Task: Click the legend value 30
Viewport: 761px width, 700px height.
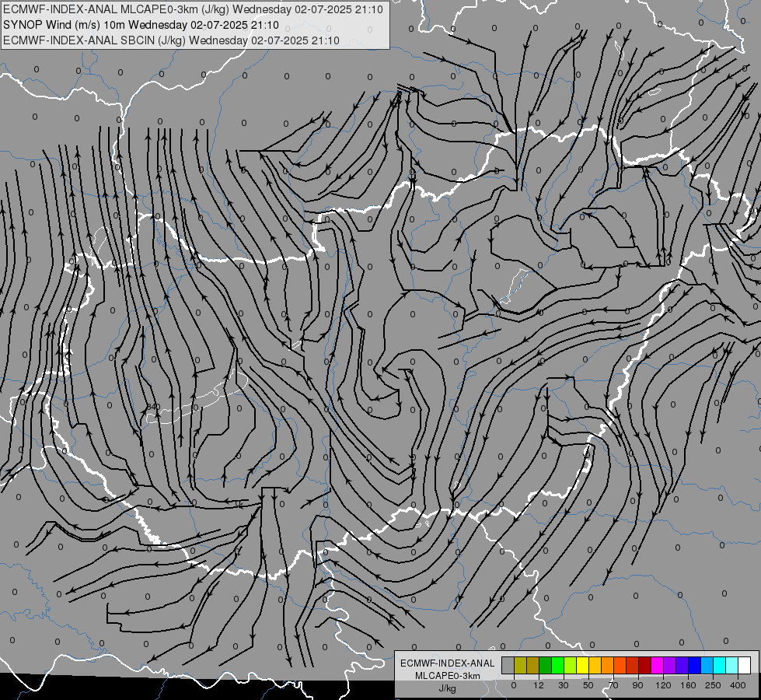Action: 564,685
